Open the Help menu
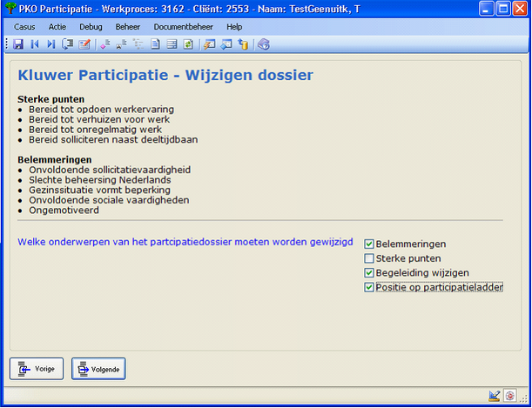The image size is (532, 408). 234,27
